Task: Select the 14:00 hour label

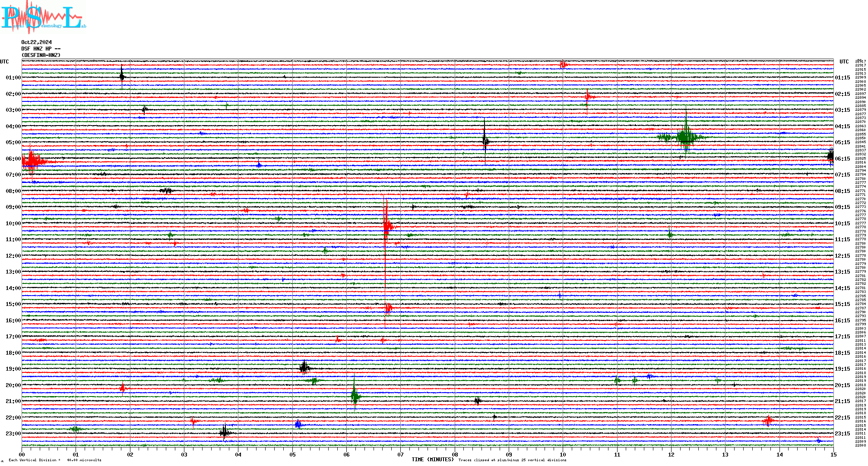Action: (x=13, y=288)
